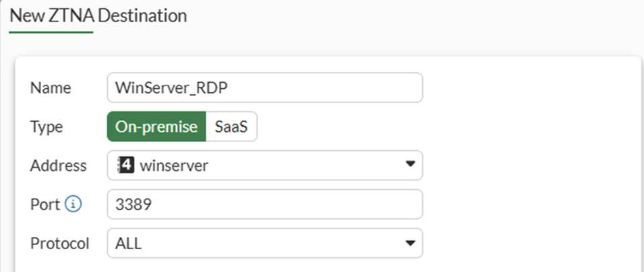The width and height of the screenshot is (644, 272).
Task: Click the ALL protocol value
Action: (129, 243)
